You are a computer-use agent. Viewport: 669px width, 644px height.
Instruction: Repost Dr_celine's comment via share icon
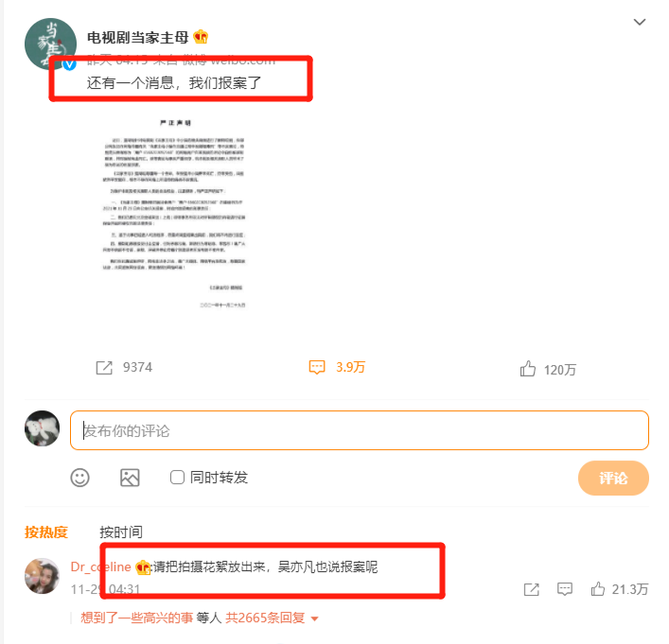click(531, 590)
